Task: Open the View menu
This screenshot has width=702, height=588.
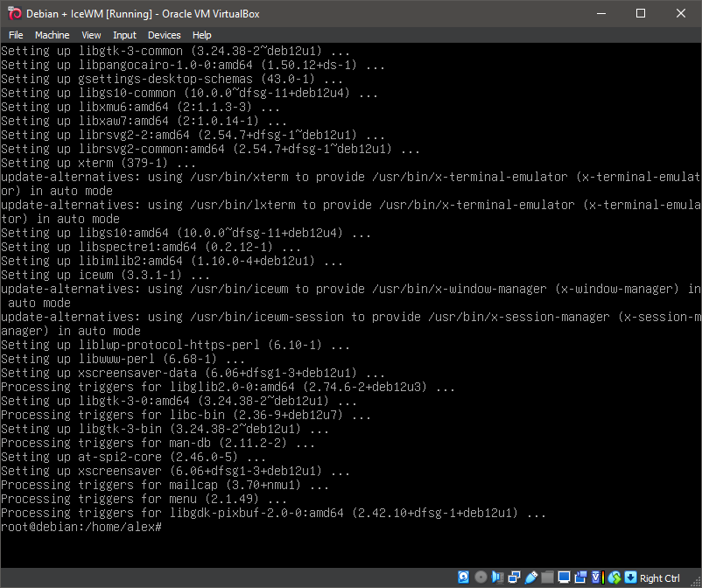Action: (91, 35)
